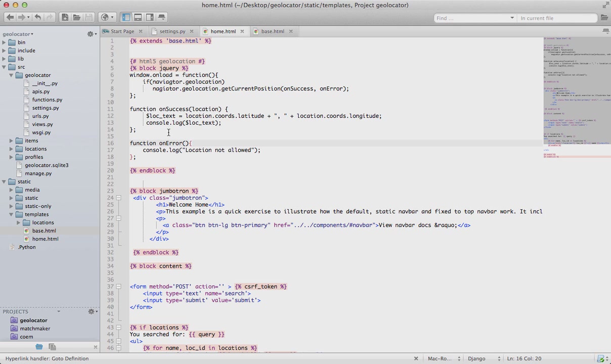Close the Start Page tab
This screenshot has width=611, height=364.
(141, 31)
